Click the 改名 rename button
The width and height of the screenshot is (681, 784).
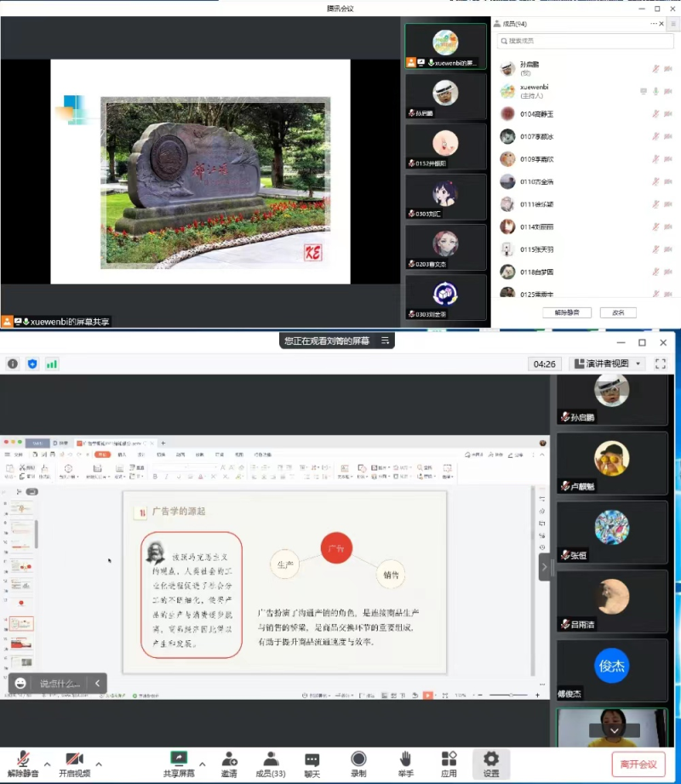(x=618, y=312)
